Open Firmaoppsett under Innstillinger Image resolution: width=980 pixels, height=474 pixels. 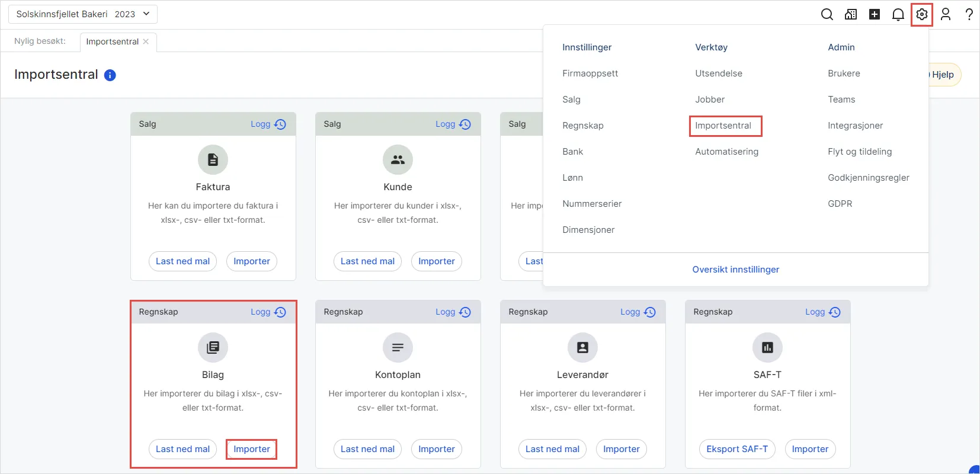pos(590,73)
